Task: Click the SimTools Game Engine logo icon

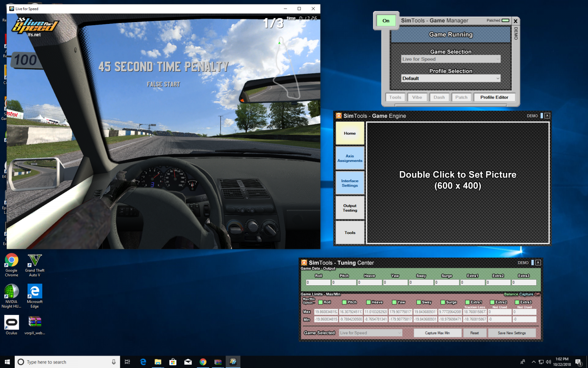Action: pos(339,116)
